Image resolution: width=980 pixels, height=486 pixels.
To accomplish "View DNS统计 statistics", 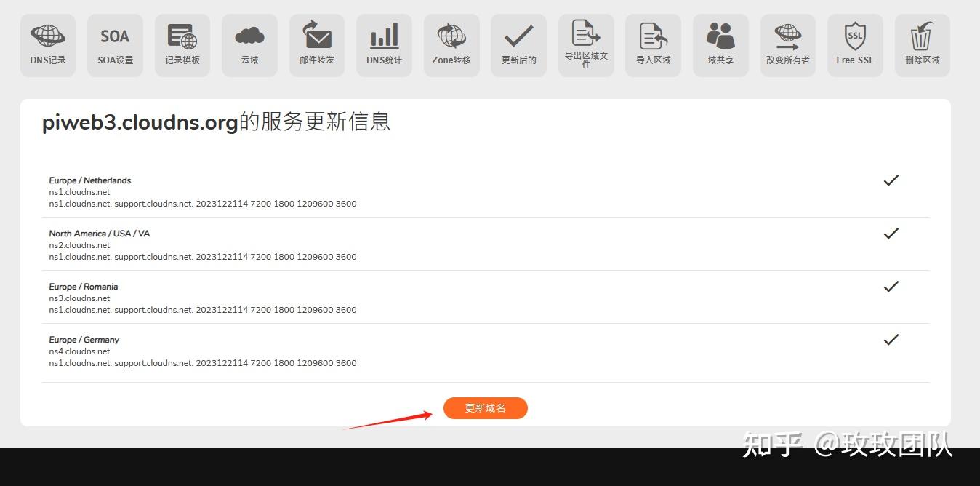I will (384, 44).
